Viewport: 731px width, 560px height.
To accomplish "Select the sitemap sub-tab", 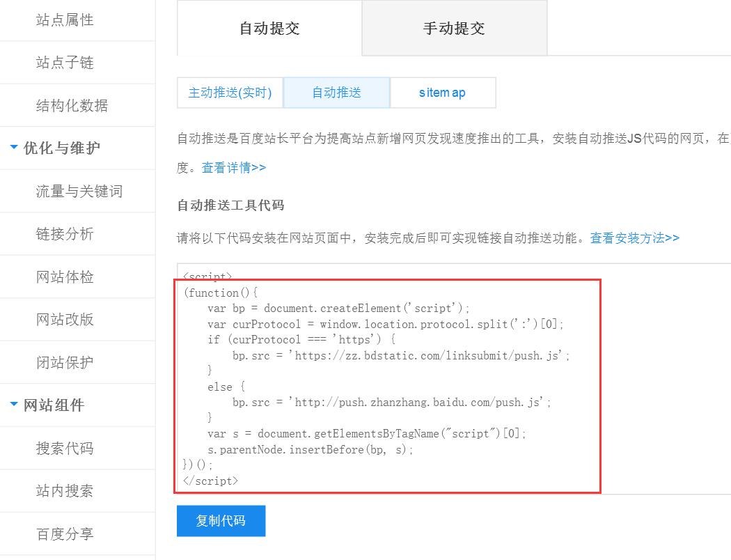I will click(x=442, y=93).
